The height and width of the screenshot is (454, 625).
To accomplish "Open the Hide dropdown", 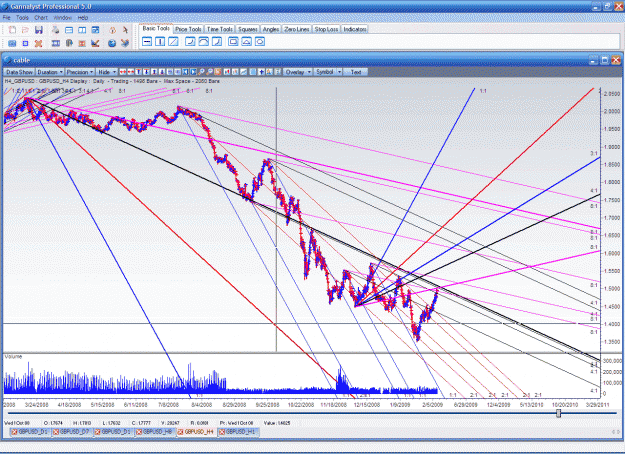I will [x=107, y=72].
